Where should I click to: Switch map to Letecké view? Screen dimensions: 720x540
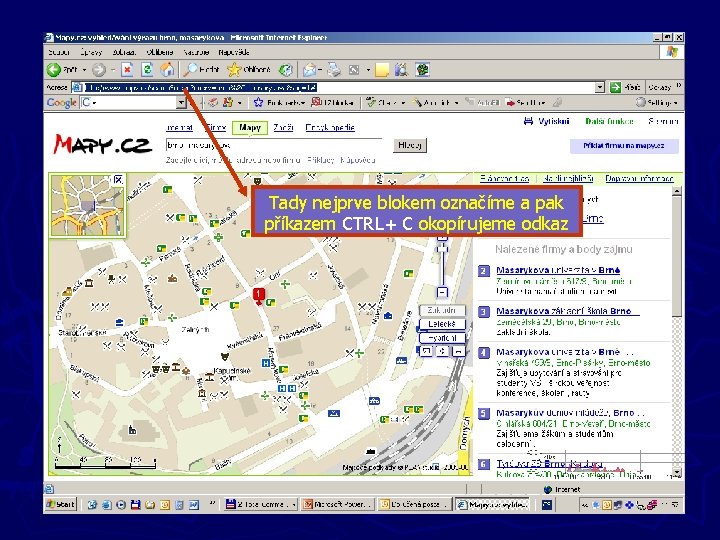pos(442,324)
